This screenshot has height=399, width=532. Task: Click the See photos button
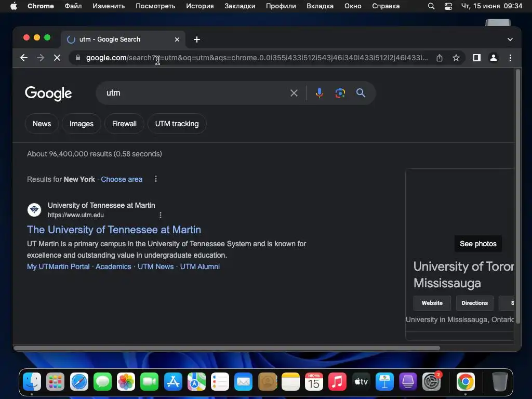[478, 244]
